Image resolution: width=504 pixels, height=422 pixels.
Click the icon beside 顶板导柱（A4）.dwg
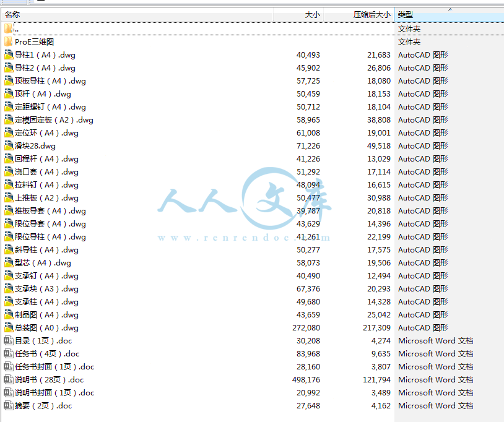coord(9,81)
